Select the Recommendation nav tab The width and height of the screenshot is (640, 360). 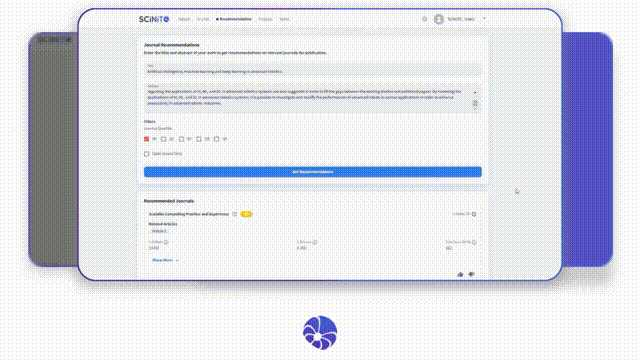coord(234,19)
